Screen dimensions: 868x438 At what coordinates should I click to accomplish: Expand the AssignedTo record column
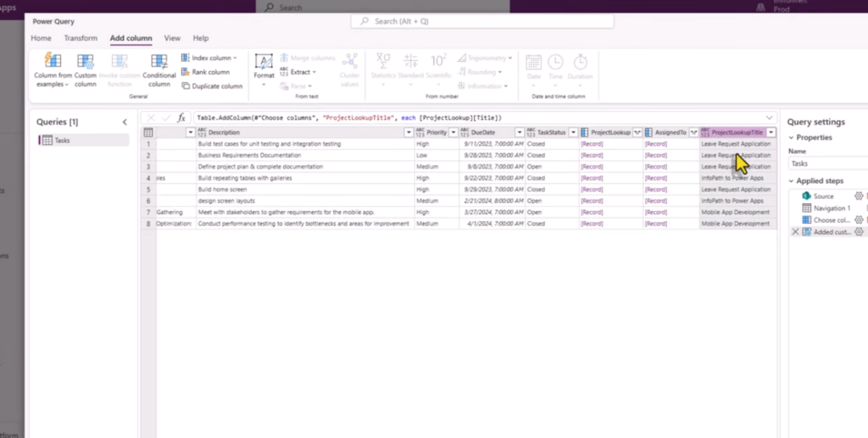693,132
